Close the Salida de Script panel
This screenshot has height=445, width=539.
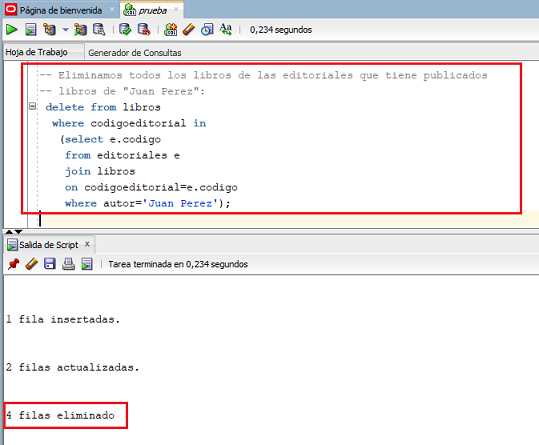[x=87, y=244]
